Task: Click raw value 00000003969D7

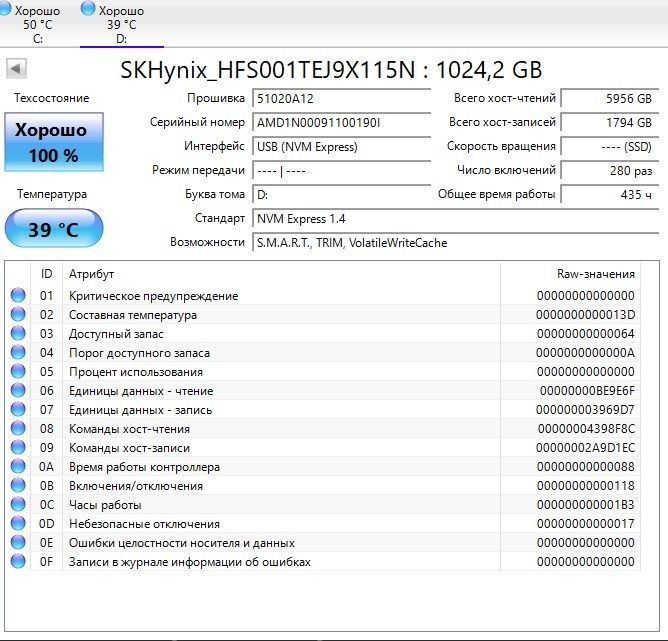Action: [x=585, y=410]
